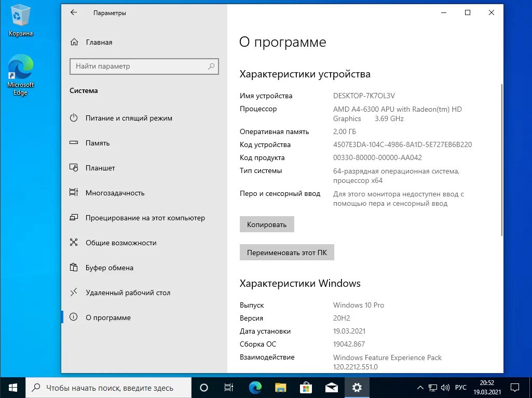Click the device ID 4507E3DA-104C-4986-8A1D-5E727EB6B220
This screenshot has height=398, width=532.
pyautogui.click(x=402, y=144)
